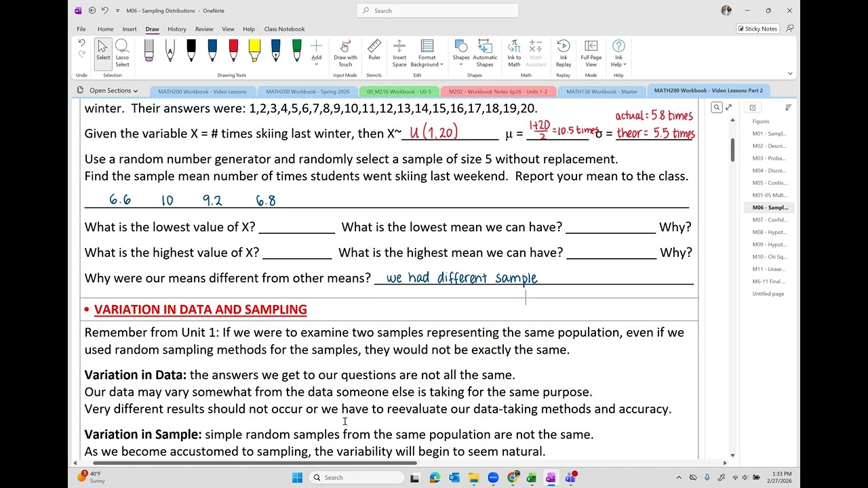The height and width of the screenshot is (488, 868).
Task: Switch to the Home ribbon tab
Action: pyautogui.click(x=105, y=29)
